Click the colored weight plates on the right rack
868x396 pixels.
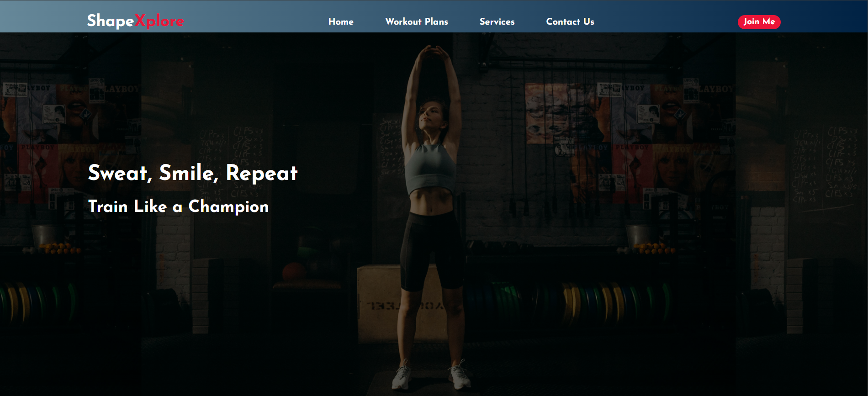(x=594, y=301)
